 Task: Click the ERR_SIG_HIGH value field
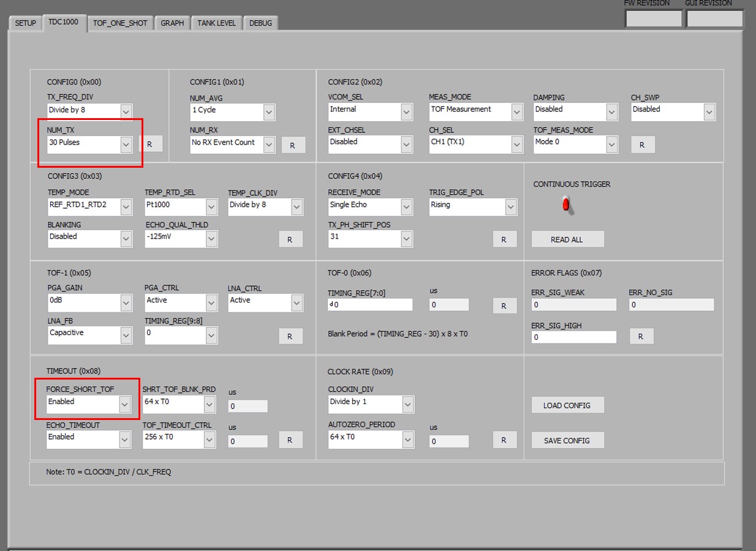click(x=573, y=337)
